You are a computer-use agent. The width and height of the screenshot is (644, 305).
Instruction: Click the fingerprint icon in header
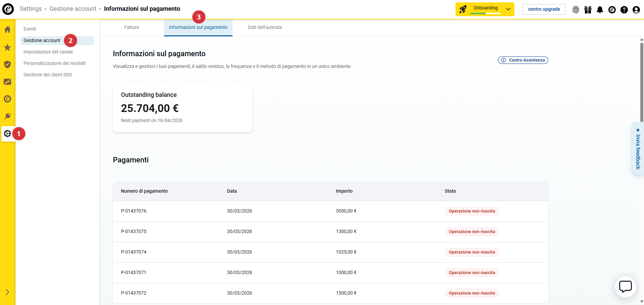point(576,10)
